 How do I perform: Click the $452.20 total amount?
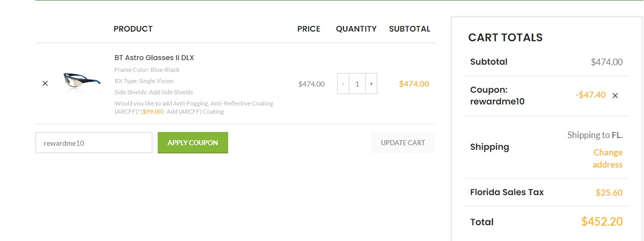602,222
